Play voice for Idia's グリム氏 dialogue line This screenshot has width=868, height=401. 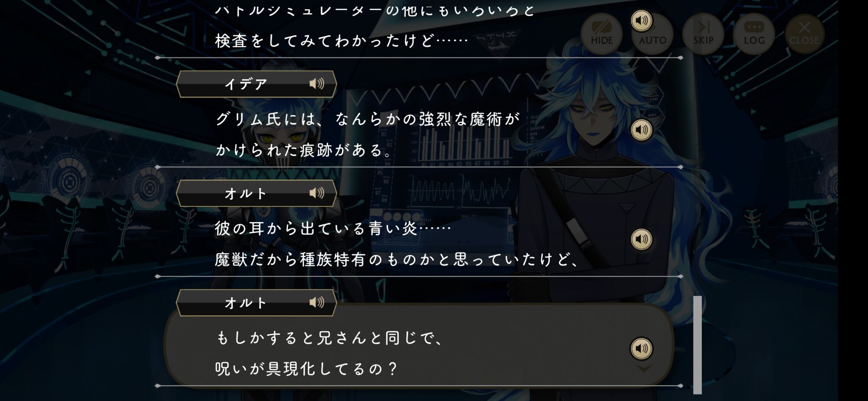(641, 129)
